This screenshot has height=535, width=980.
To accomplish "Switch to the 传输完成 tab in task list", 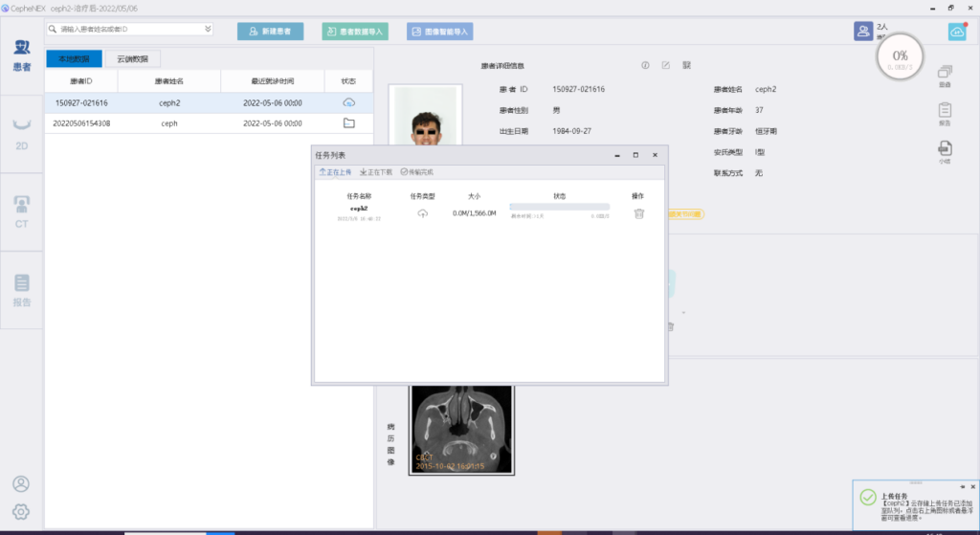I will tap(417, 172).
